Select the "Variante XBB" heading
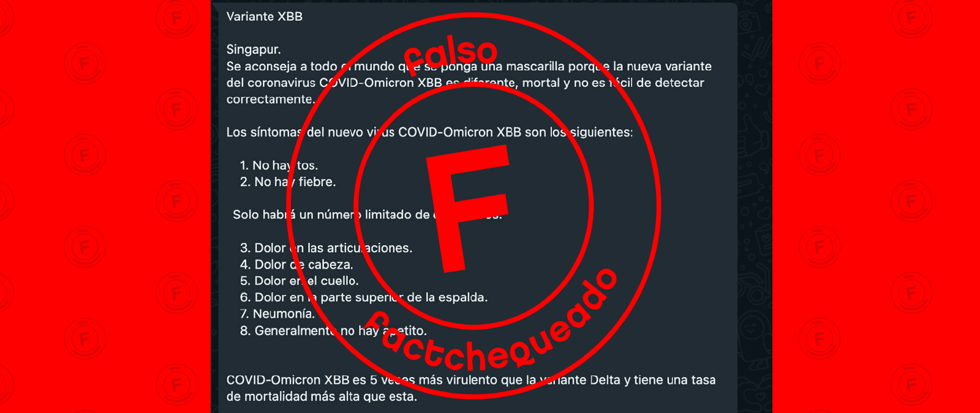Screen dimensions: 980x413 click(264, 17)
